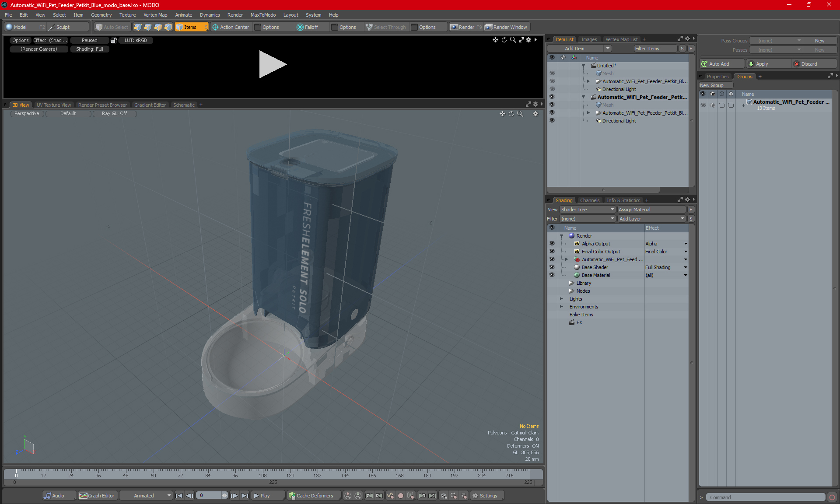
Task: Step to next frame
Action: pyautogui.click(x=234, y=496)
